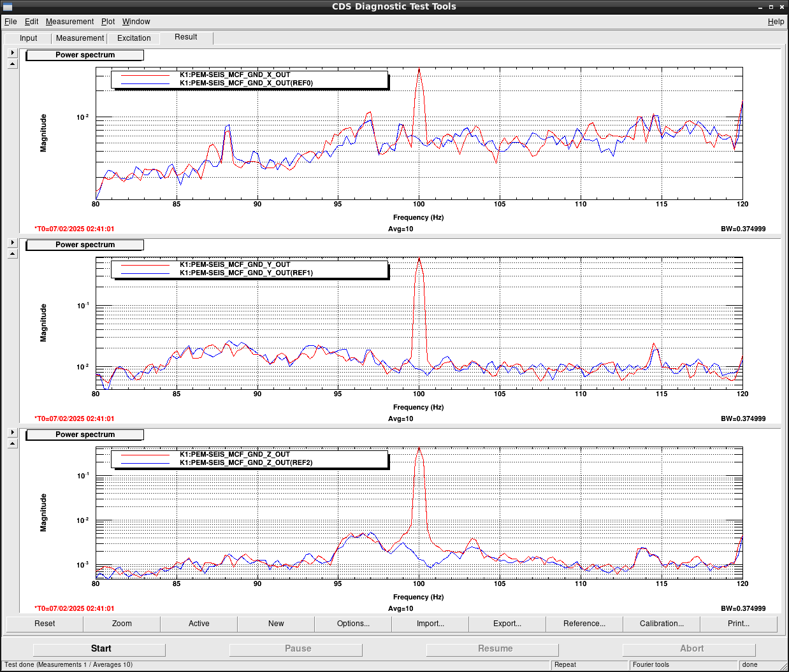This screenshot has height=672, width=789.
Task: Click Avg=10 label under GND_Y plot
Action: point(401,418)
